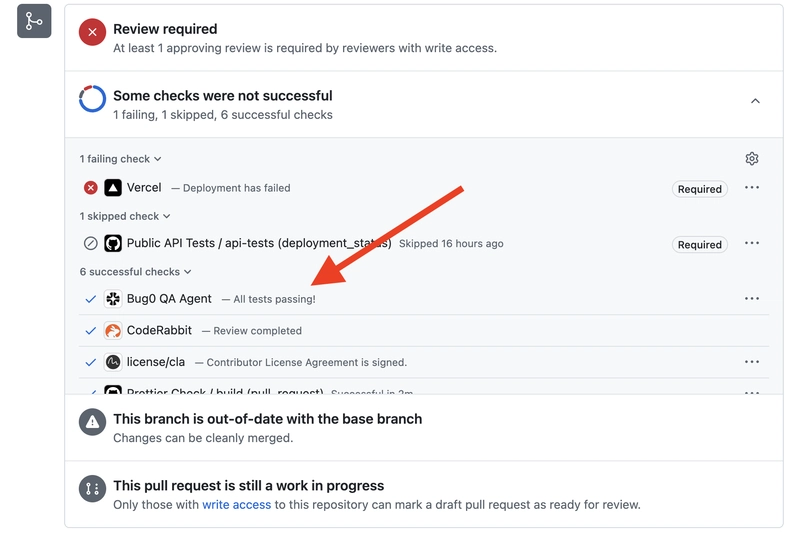This screenshot has width=800, height=537.
Task: Collapse the 1 failing check group
Action: click(x=120, y=159)
